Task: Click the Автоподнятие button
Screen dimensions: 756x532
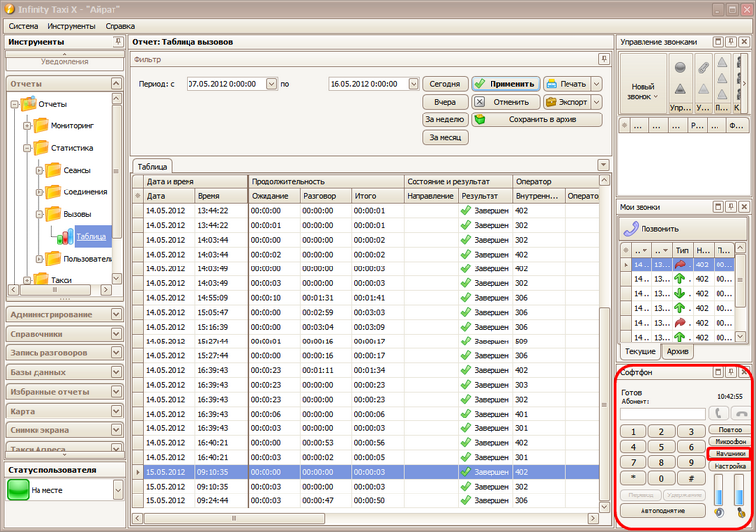Action: (662, 510)
